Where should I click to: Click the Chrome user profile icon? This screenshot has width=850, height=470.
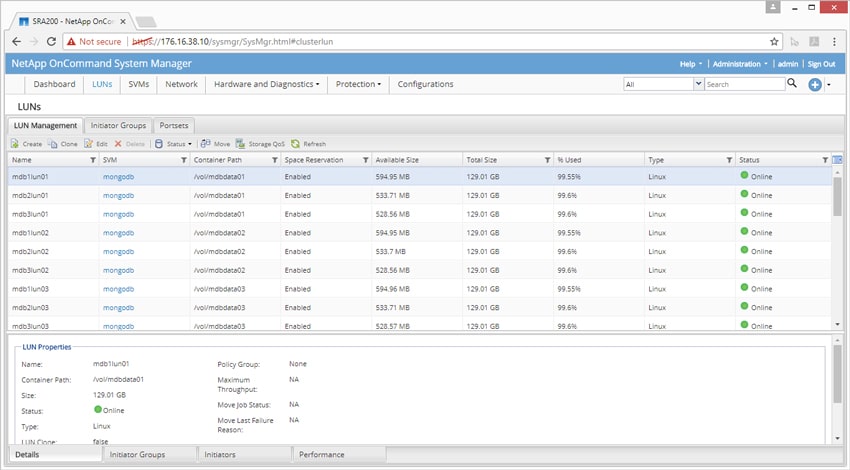click(x=772, y=7)
